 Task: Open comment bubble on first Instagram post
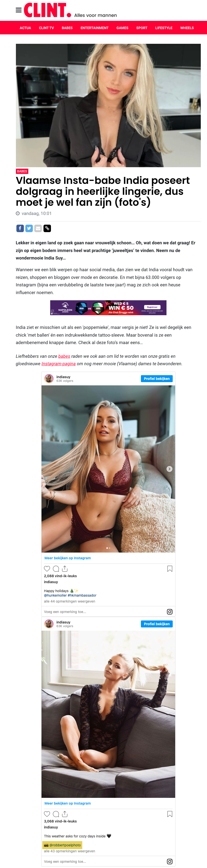click(56, 569)
